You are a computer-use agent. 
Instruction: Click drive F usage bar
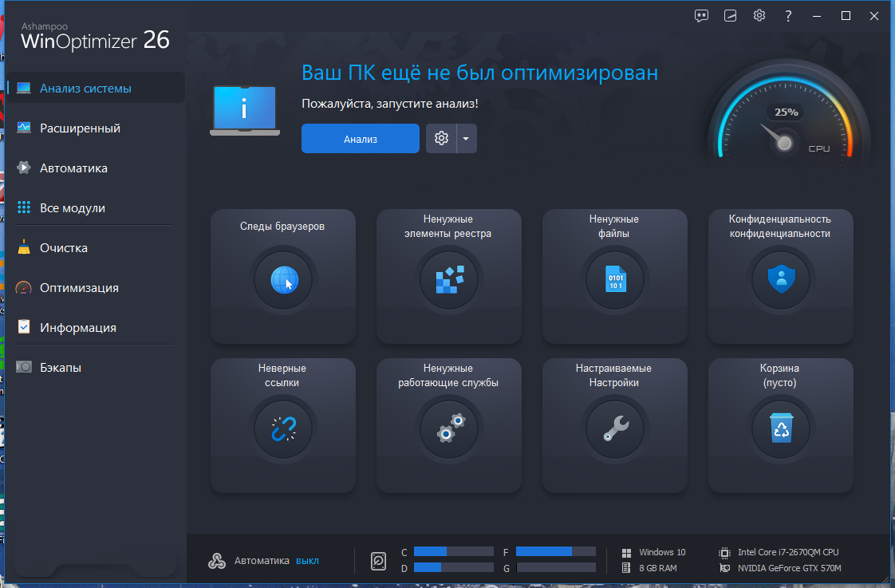[x=556, y=551]
